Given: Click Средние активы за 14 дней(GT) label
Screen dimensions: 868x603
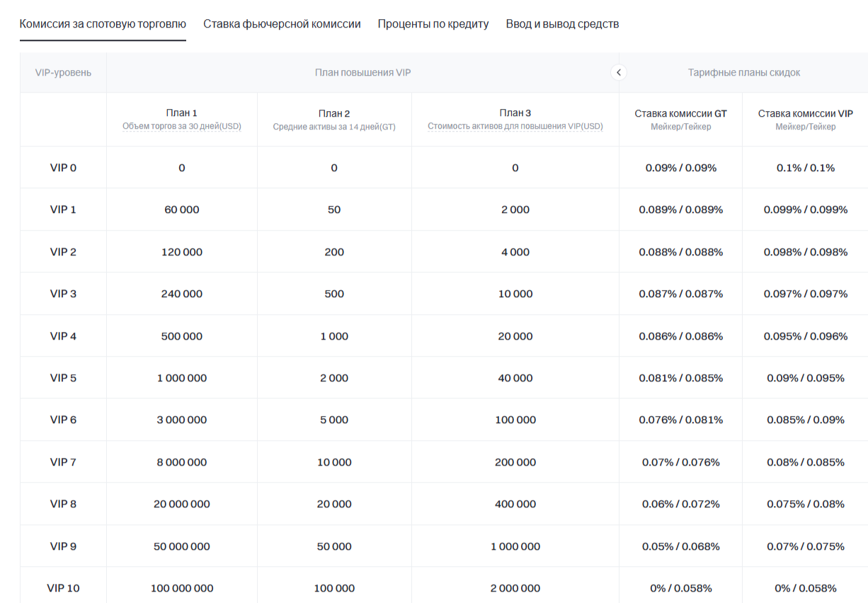Looking at the screenshot, I should (x=334, y=127).
